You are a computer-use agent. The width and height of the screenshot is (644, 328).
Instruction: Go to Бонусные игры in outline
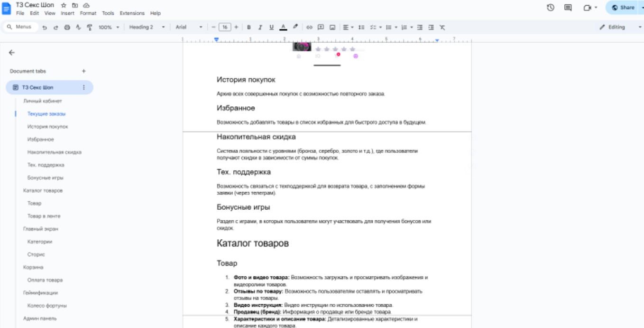(x=45, y=178)
